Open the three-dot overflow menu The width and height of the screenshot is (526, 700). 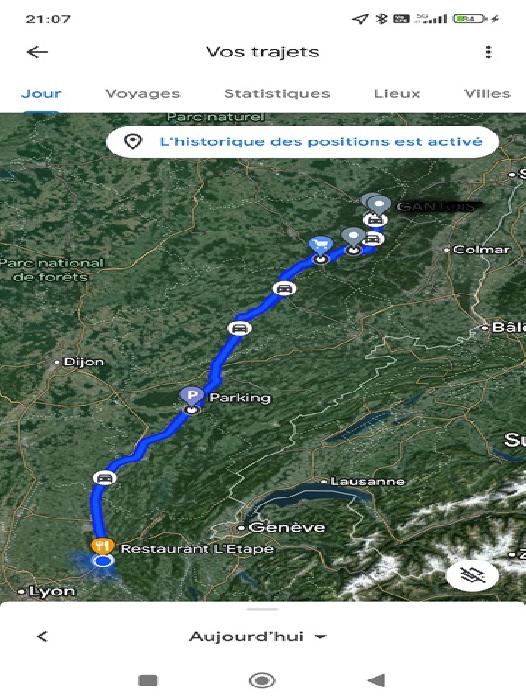pyautogui.click(x=488, y=52)
